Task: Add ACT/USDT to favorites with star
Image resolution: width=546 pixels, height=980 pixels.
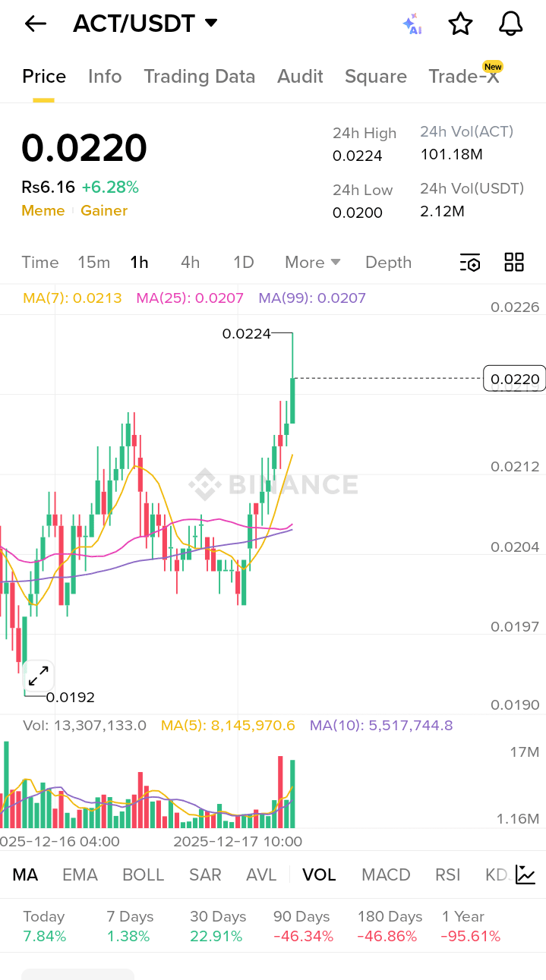Action: coord(460,24)
